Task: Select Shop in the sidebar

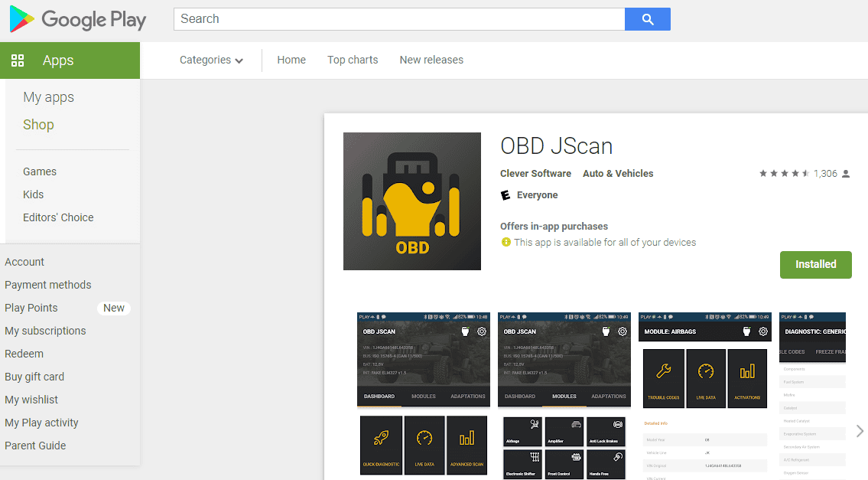Action: (38, 125)
